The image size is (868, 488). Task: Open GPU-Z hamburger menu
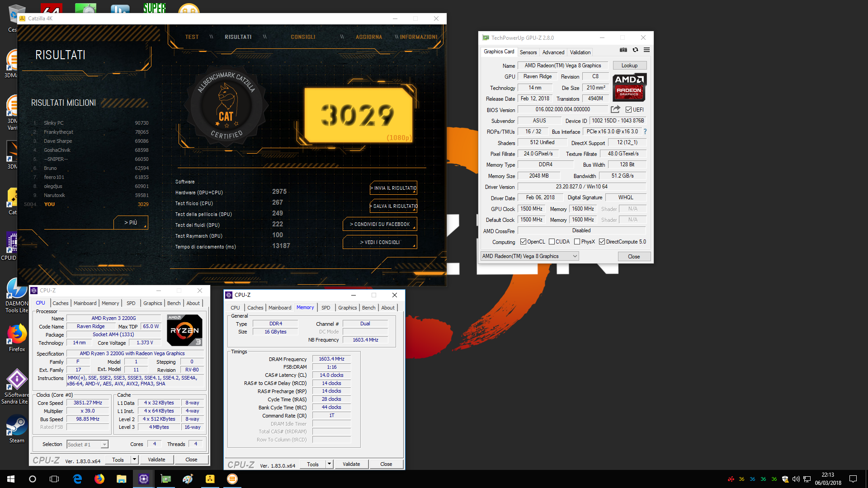647,50
